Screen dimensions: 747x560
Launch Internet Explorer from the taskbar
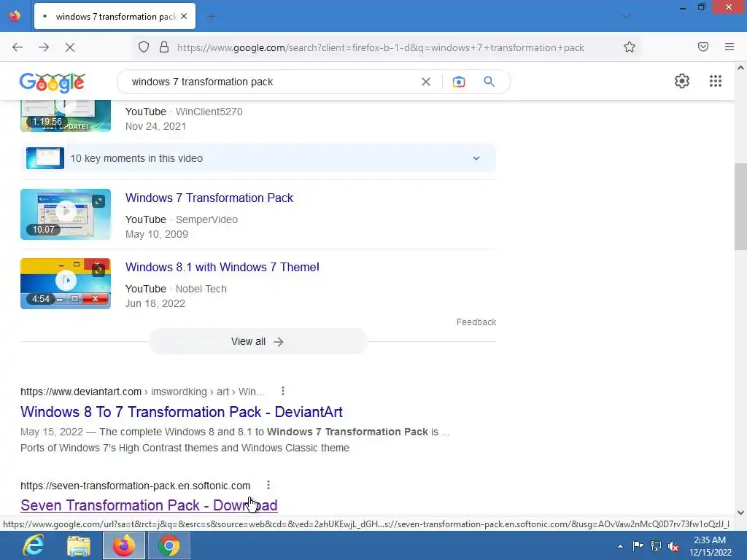[x=34, y=545]
